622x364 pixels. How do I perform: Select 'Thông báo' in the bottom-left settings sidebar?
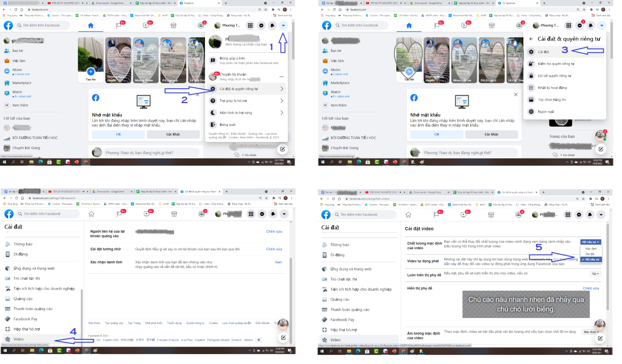coord(42,244)
